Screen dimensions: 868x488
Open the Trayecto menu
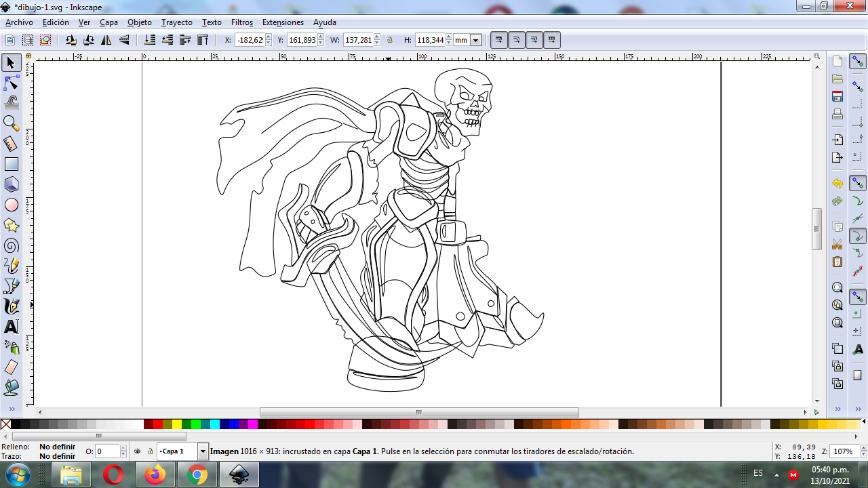(x=176, y=22)
